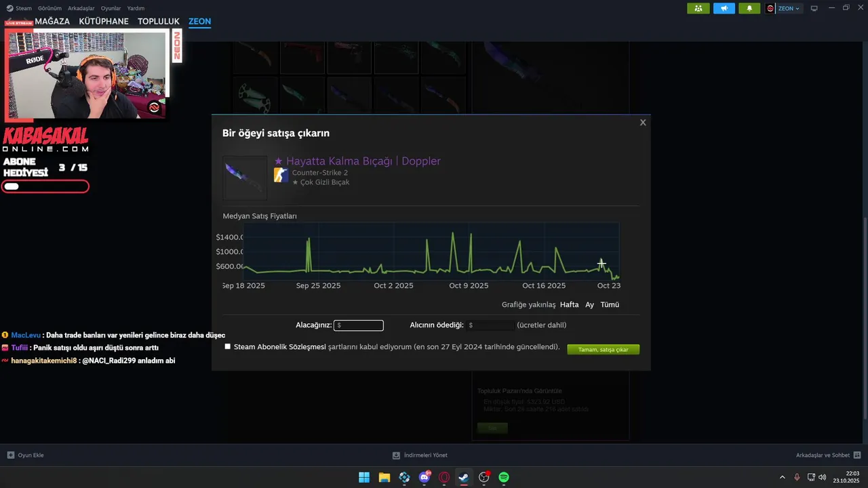Open the Steam Abonelik Sözleşmesi link
This screenshot has width=868, height=488.
pyautogui.click(x=280, y=347)
